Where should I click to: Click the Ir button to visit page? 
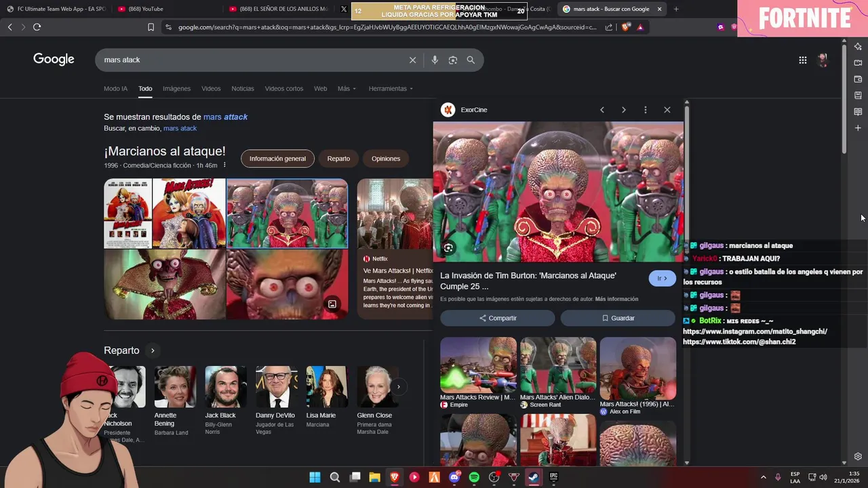pos(662,279)
